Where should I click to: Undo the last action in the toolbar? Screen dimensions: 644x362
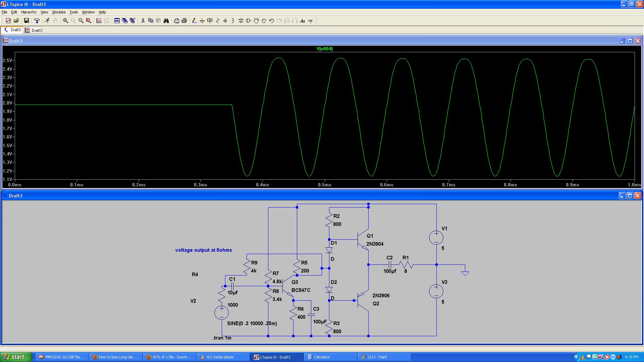click(272, 21)
